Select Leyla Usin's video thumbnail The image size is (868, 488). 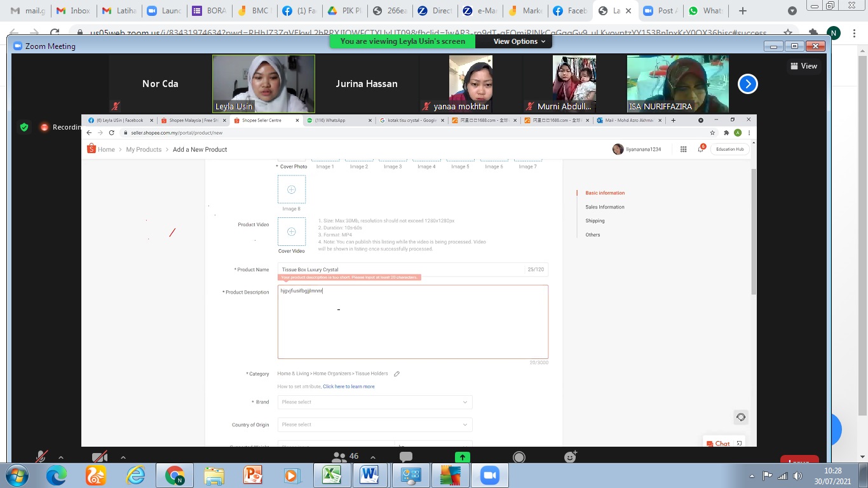(263, 84)
